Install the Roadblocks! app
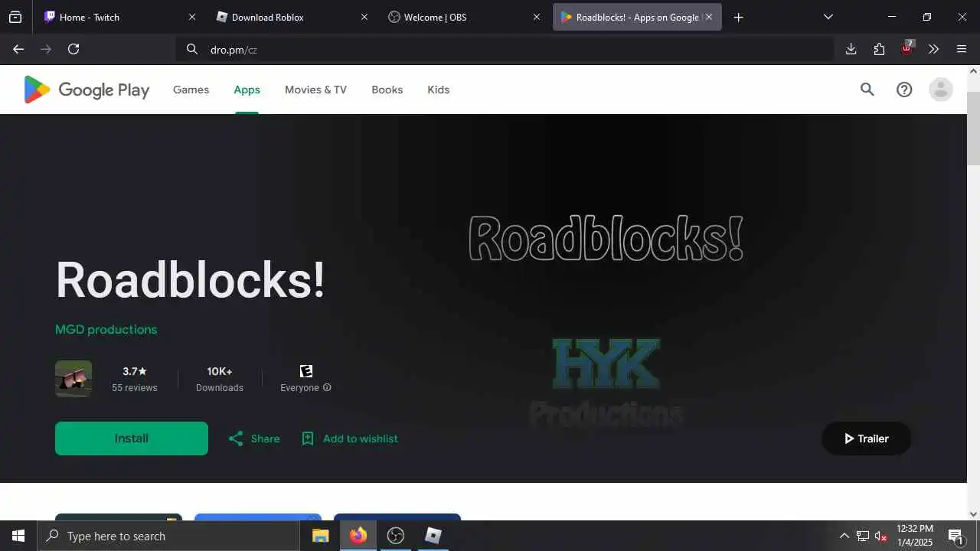 pos(132,439)
